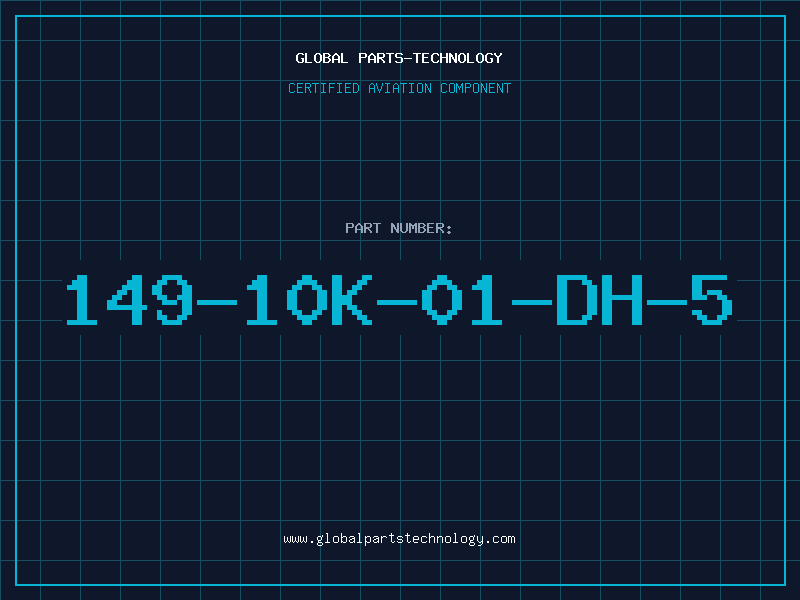Click the large letter K in the part number
The height and width of the screenshot is (600, 800).
point(352,300)
